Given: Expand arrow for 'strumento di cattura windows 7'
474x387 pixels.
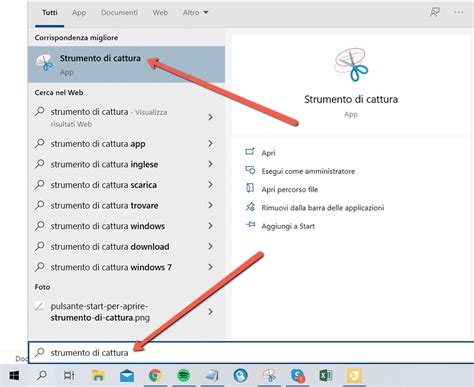Looking at the screenshot, I should [x=210, y=267].
